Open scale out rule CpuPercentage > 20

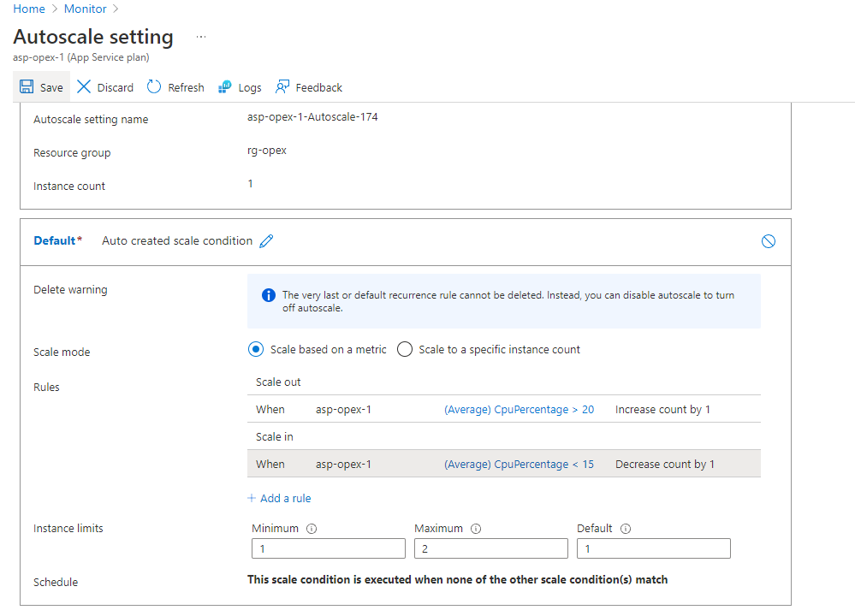click(x=520, y=410)
